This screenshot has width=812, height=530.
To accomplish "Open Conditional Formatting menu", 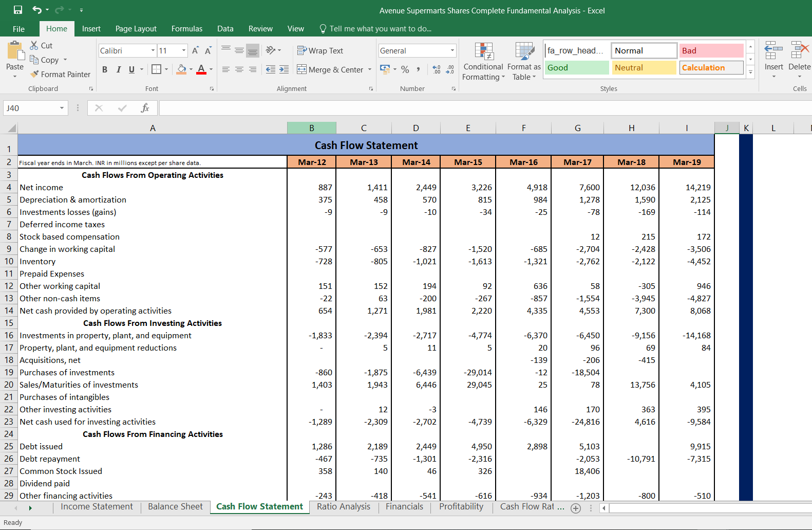I will click(483, 62).
